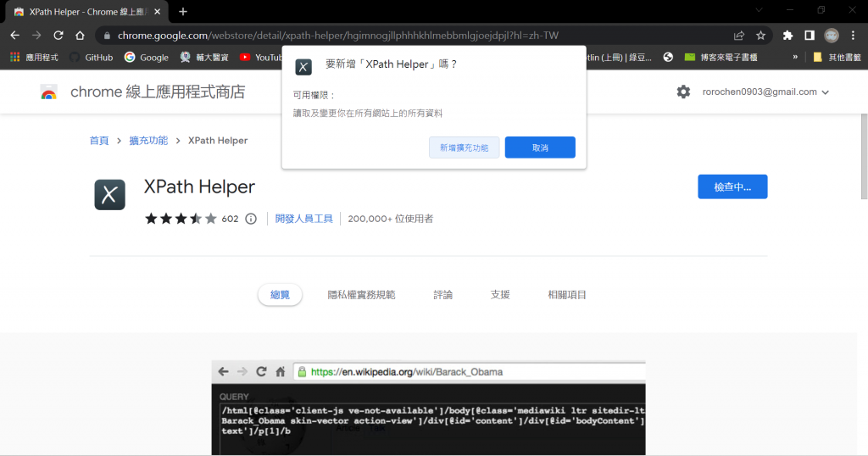The width and height of the screenshot is (868, 456).
Task: Click the 檢查中... blue button
Action: [x=732, y=186]
